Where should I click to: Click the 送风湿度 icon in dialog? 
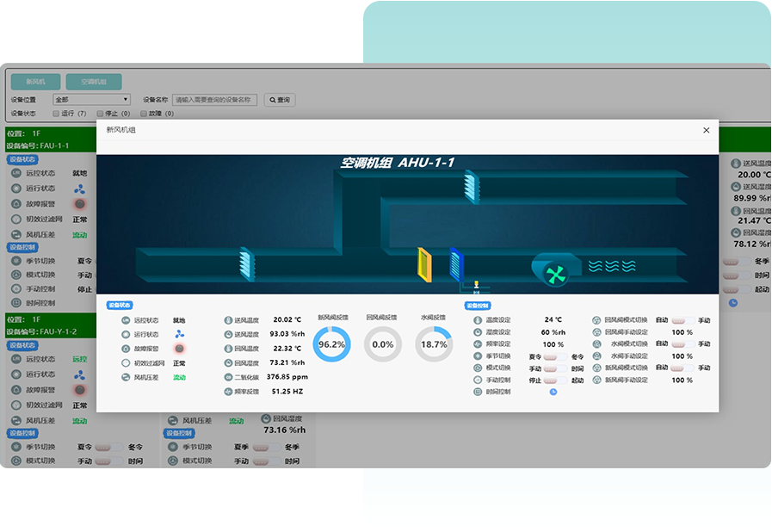pyautogui.click(x=228, y=335)
